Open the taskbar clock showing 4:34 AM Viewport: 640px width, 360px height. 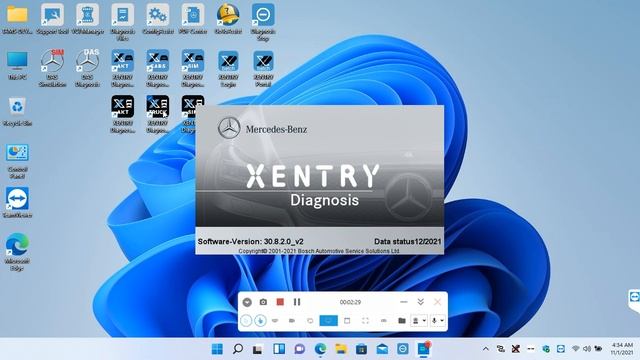[x=622, y=349]
